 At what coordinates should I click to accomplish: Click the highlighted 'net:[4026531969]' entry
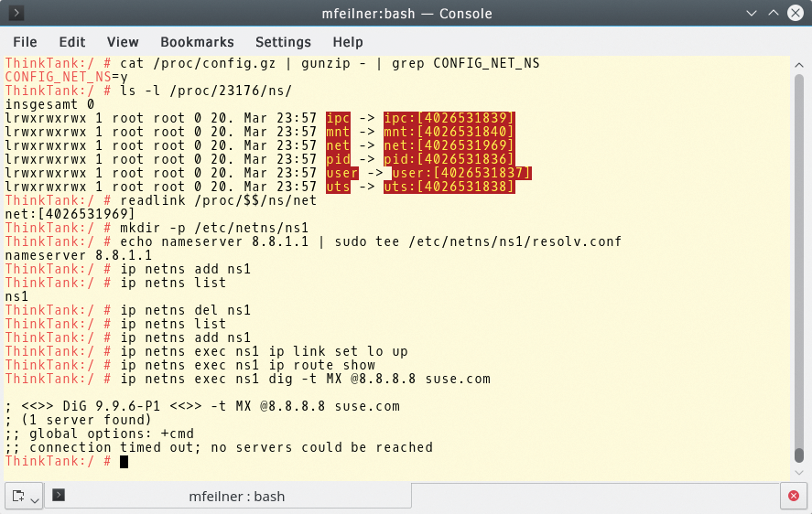click(x=449, y=145)
